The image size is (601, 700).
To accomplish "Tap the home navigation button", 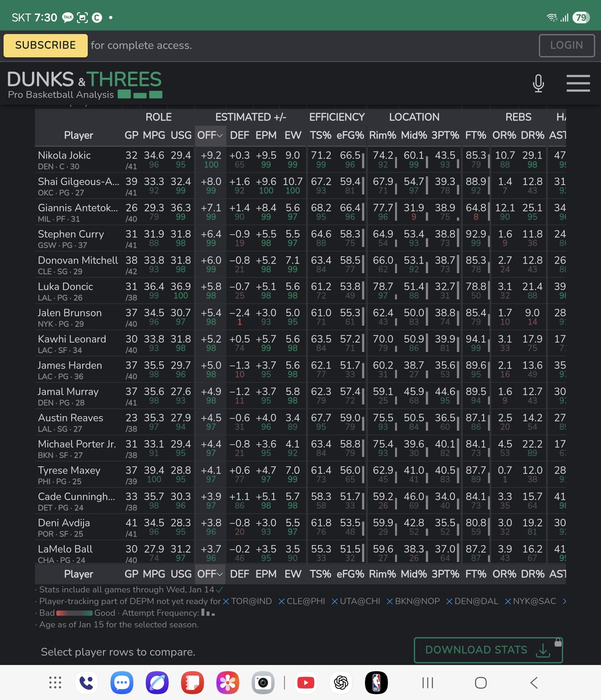I will pos(481,683).
